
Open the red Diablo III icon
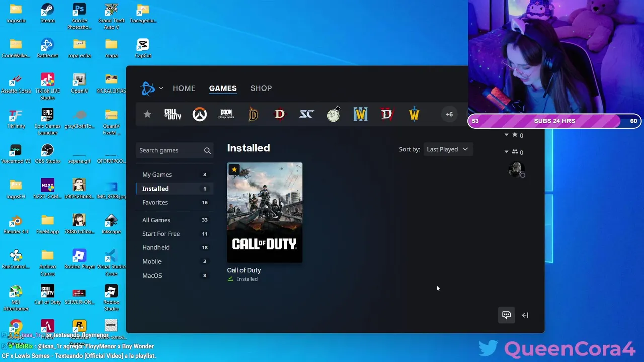280,114
